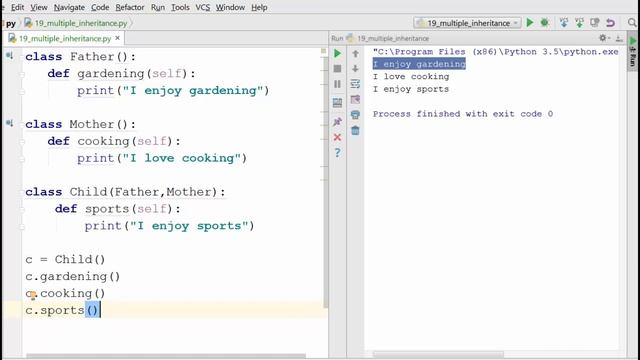Click the VCS commit changes icon

click(x=579, y=23)
